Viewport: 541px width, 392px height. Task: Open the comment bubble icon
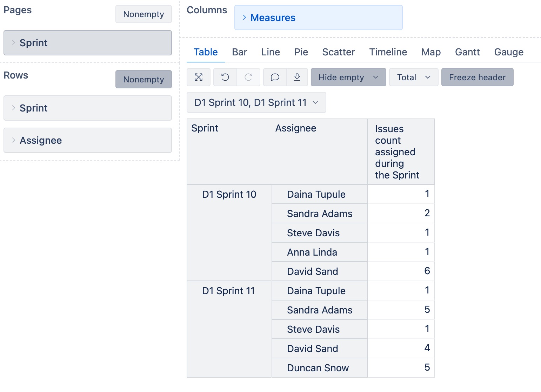click(x=275, y=77)
